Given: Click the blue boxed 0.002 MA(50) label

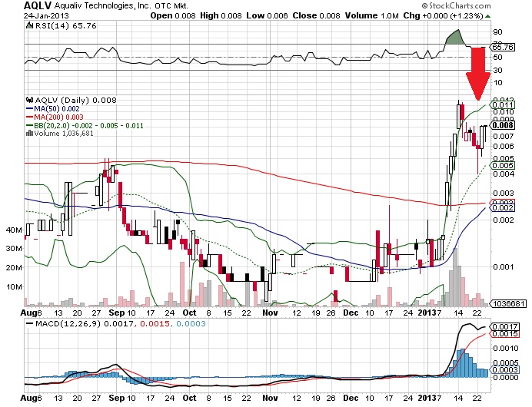Looking at the screenshot, I should point(503,208).
